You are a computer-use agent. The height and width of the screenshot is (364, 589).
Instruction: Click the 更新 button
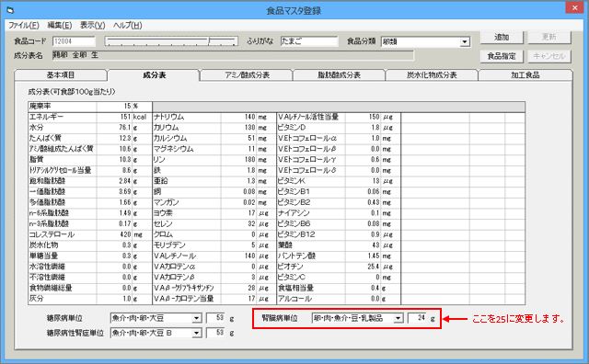(549, 37)
